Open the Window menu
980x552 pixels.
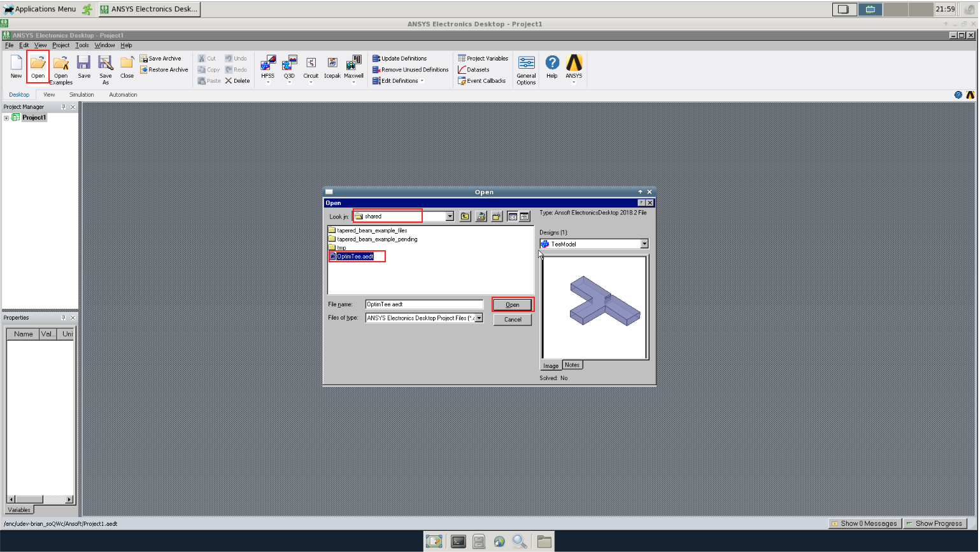click(105, 45)
